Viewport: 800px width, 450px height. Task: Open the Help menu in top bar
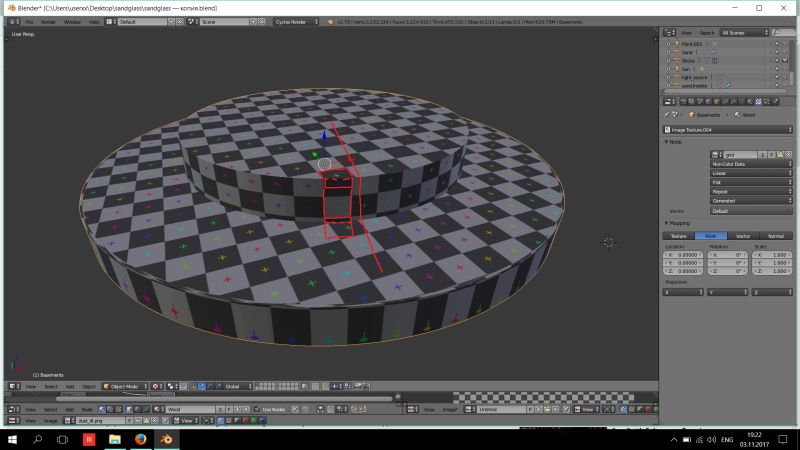coord(94,22)
